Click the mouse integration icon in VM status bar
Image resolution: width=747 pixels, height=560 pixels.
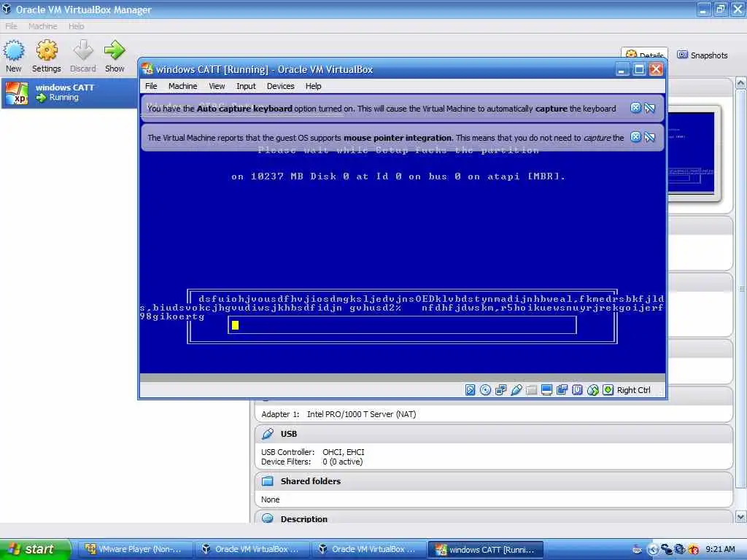pyautogui.click(x=592, y=390)
